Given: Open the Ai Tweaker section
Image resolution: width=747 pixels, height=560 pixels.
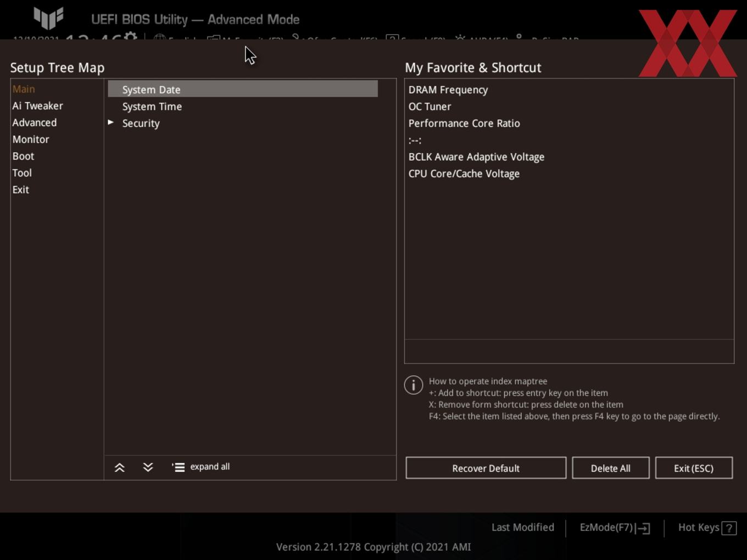Looking at the screenshot, I should coord(38,106).
